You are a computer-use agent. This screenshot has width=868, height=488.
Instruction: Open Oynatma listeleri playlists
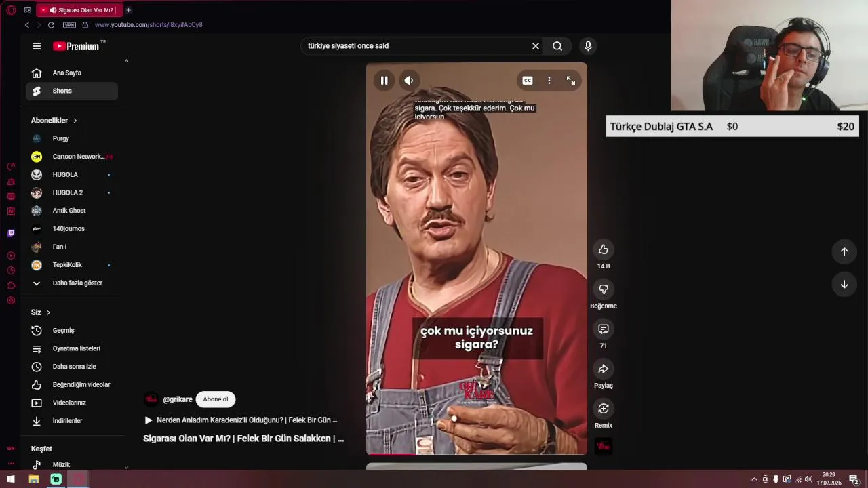(72, 348)
